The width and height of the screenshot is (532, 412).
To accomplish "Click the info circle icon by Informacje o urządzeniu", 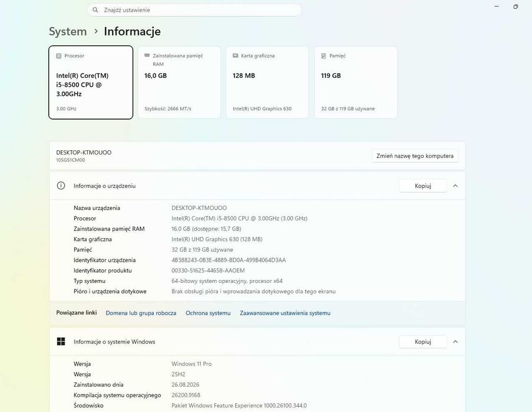I will point(61,186).
